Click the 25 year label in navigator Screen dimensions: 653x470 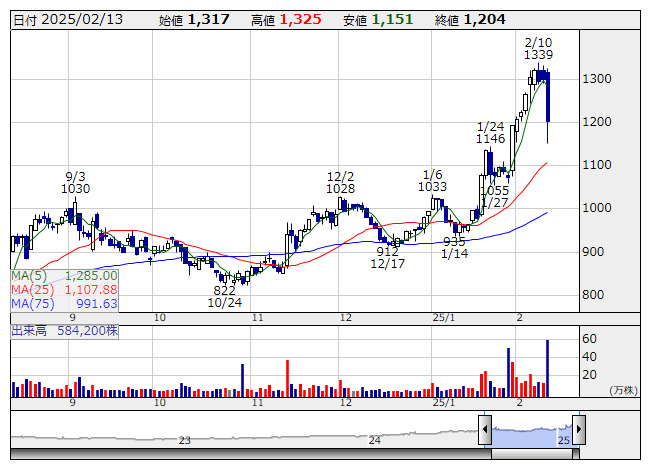563,440
